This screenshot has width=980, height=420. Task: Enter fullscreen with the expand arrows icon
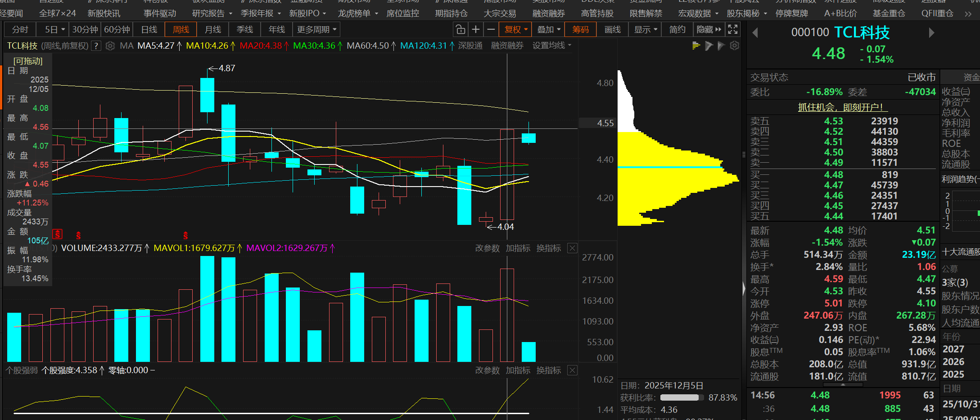click(x=733, y=30)
